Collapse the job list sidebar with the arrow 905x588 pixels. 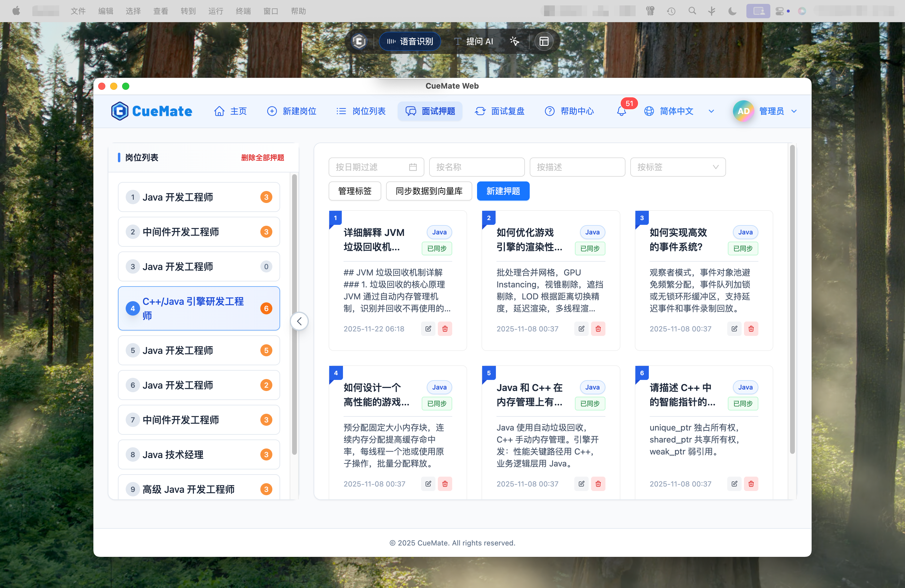[x=299, y=321]
